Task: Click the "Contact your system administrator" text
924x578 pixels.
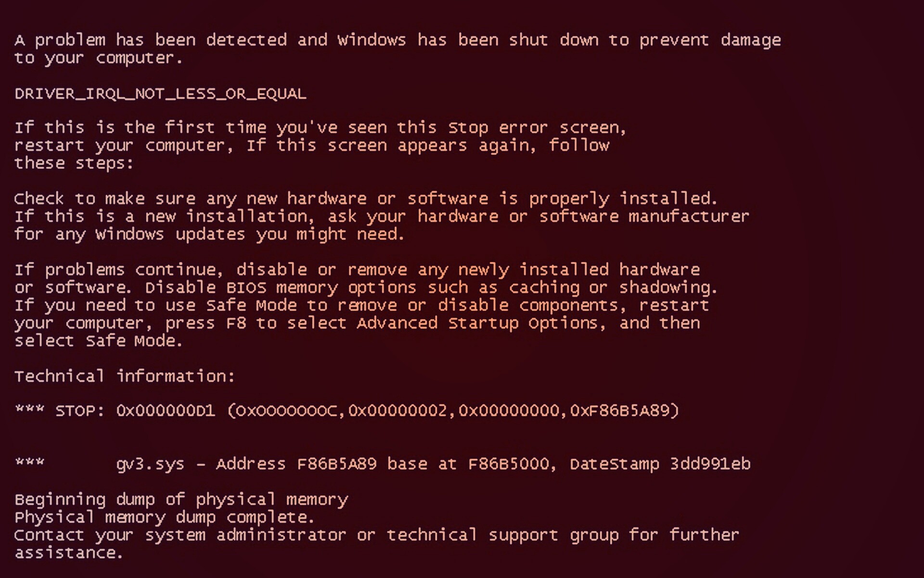Action: 180,535
